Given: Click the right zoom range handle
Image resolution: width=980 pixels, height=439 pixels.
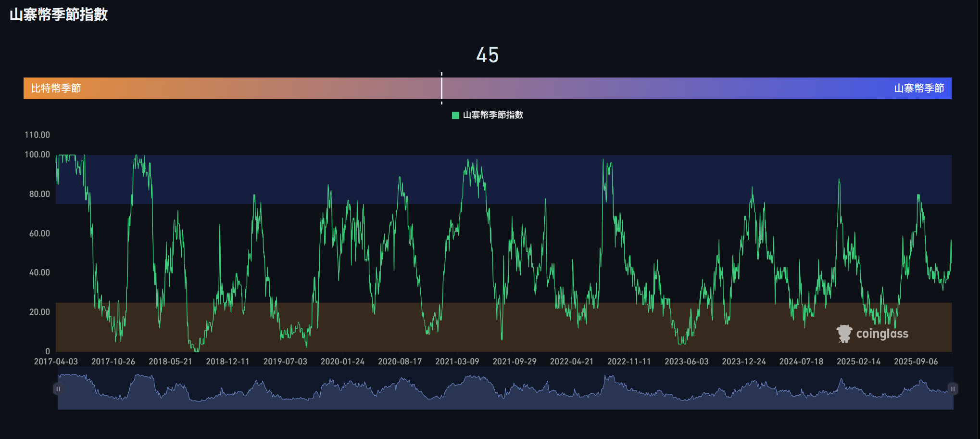Looking at the screenshot, I should (x=952, y=388).
